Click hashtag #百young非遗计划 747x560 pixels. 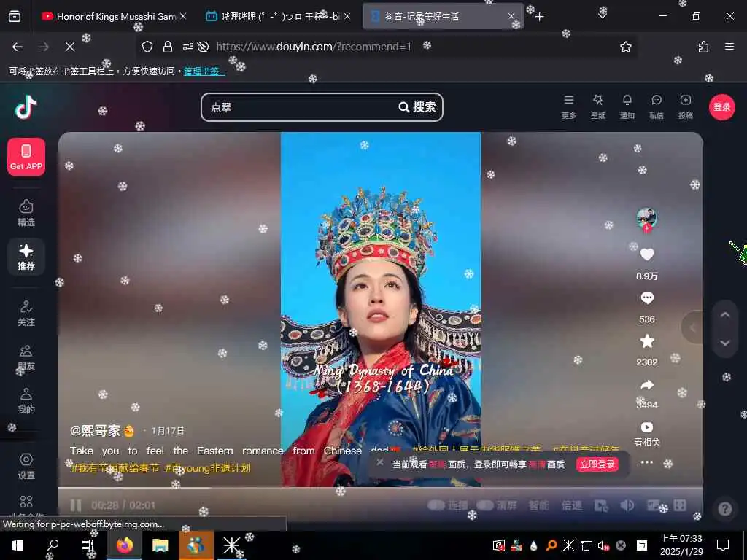tap(208, 469)
